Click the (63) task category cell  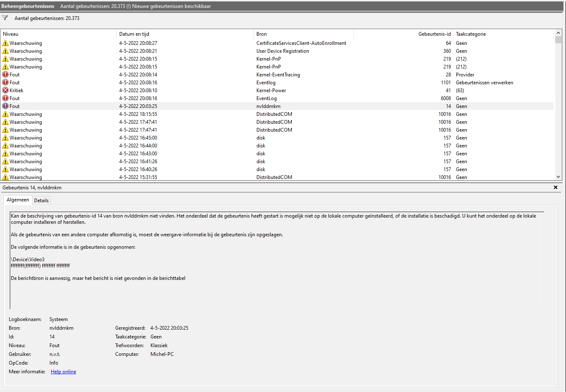tap(460, 91)
